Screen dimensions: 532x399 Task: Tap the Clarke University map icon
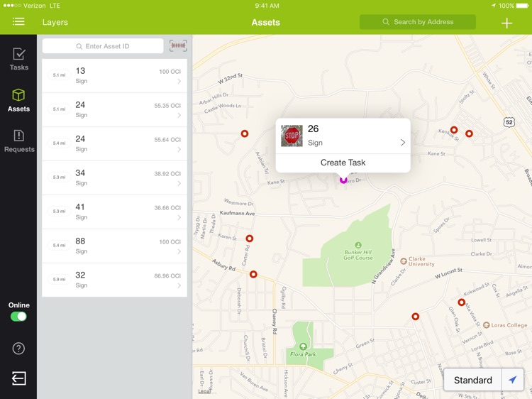coord(404,261)
